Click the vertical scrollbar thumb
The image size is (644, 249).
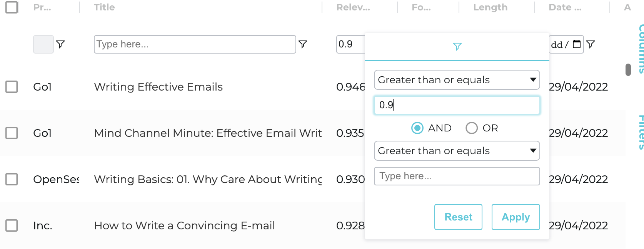pos(628,70)
